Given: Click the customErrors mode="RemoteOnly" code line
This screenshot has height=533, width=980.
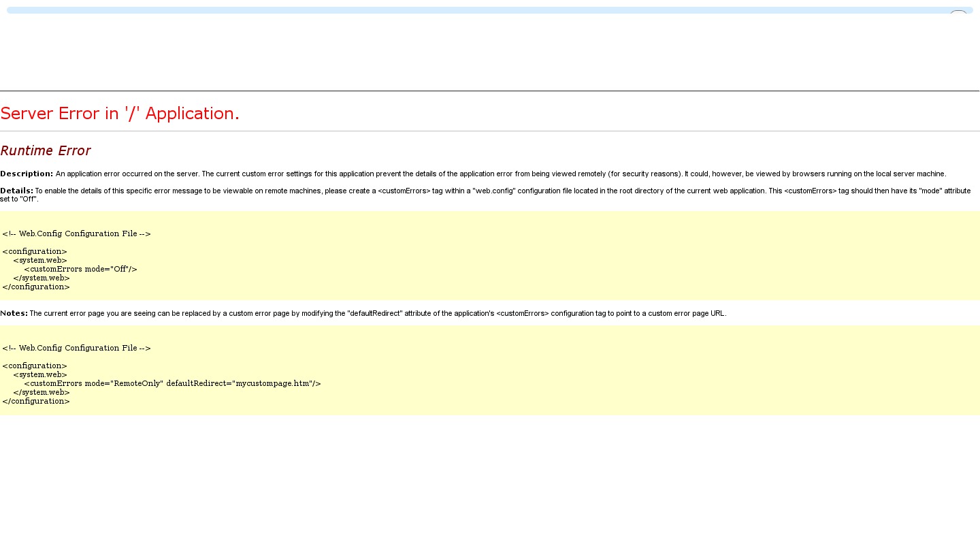Looking at the screenshot, I should [x=172, y=383].
